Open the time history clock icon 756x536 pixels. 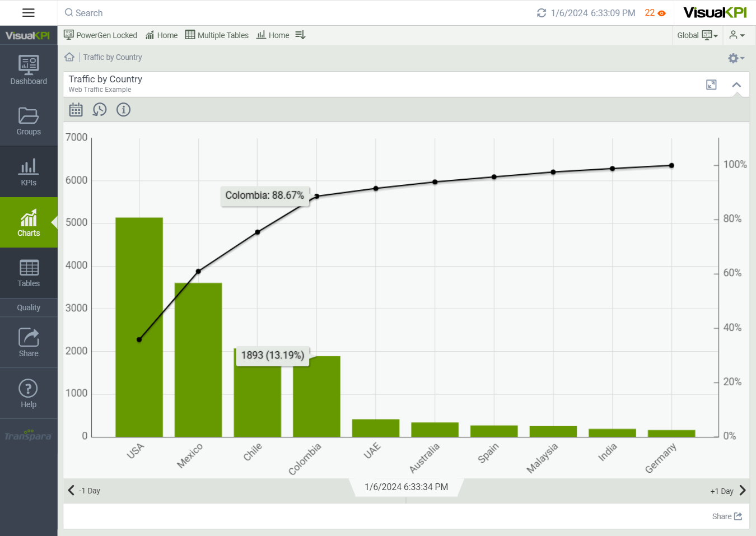point(100,110)
